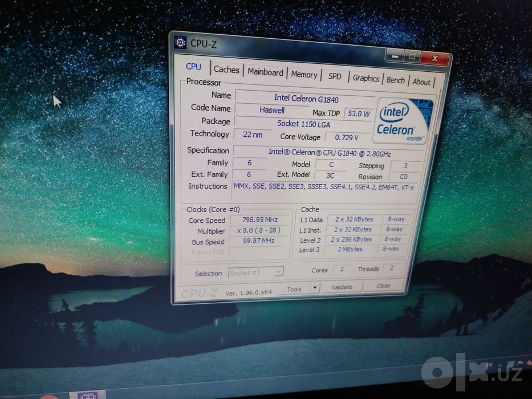Image resolution: width=532 pixels, height=399 pixels.
Task: Click the Threads count value
Action: coord(391,268)
